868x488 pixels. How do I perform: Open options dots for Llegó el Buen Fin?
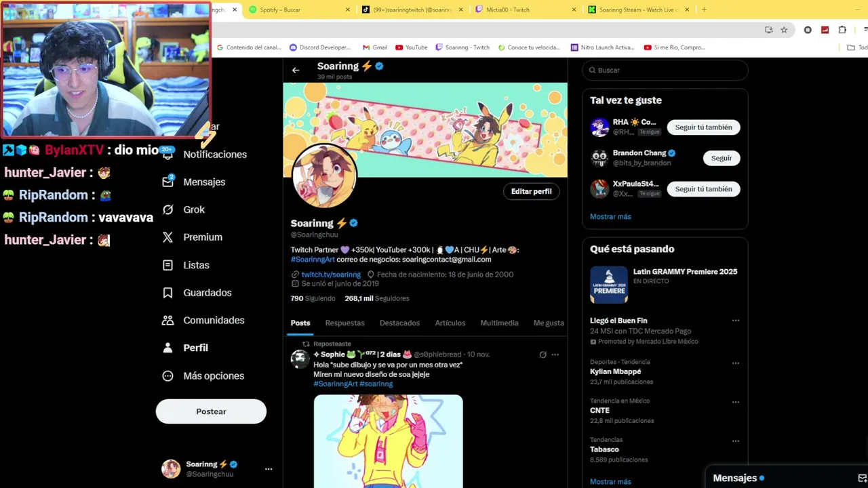tap(735, 321)
